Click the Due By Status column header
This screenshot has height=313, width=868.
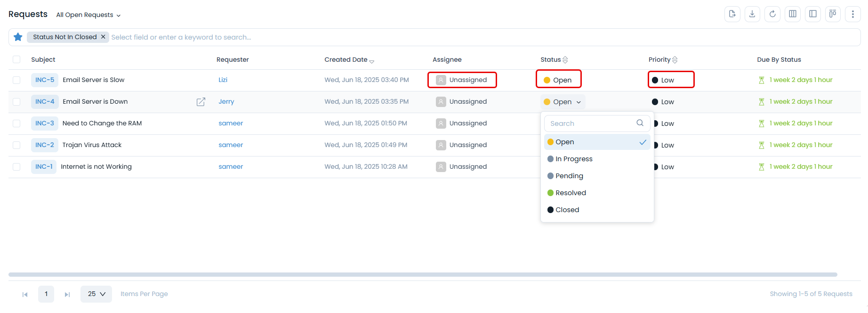779,59
